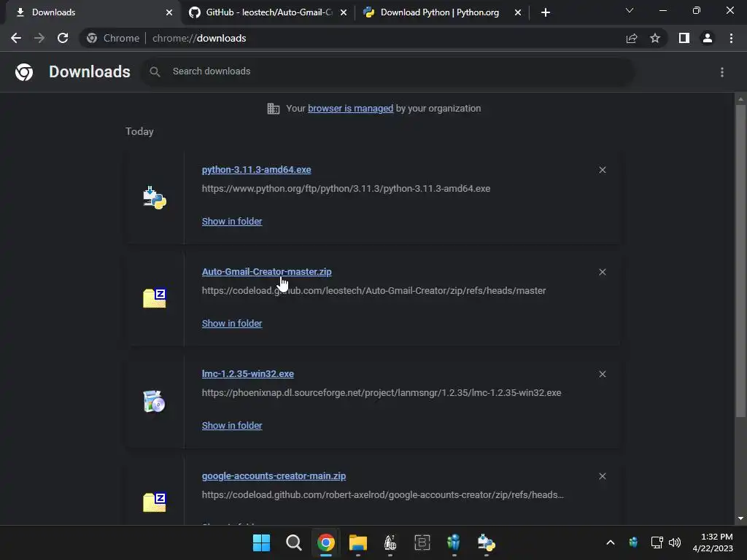This screenshot has height=560, width=747.
Task: Open the 'browser is managed' link
Action: pyautogui.click(x=351, y=109)
